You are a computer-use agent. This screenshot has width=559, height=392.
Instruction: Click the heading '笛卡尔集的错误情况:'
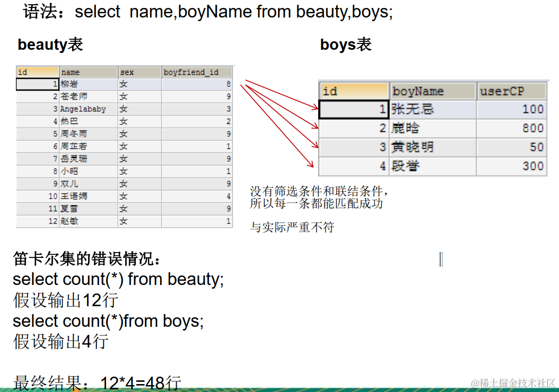click(x=86, y=259)
